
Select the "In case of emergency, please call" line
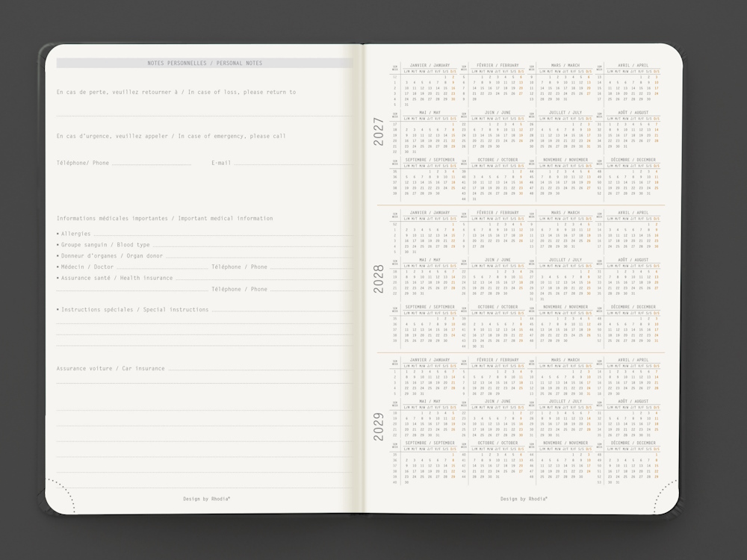tap(232, 136)
